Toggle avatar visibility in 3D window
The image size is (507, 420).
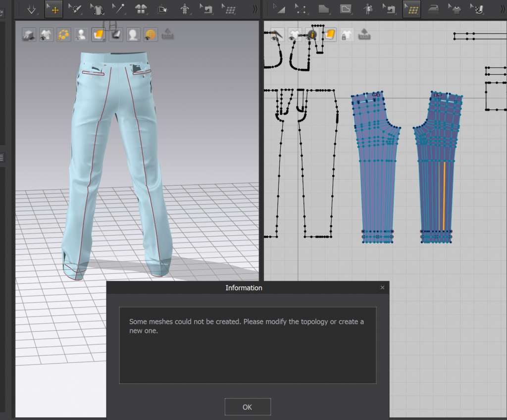click(81, 35)
